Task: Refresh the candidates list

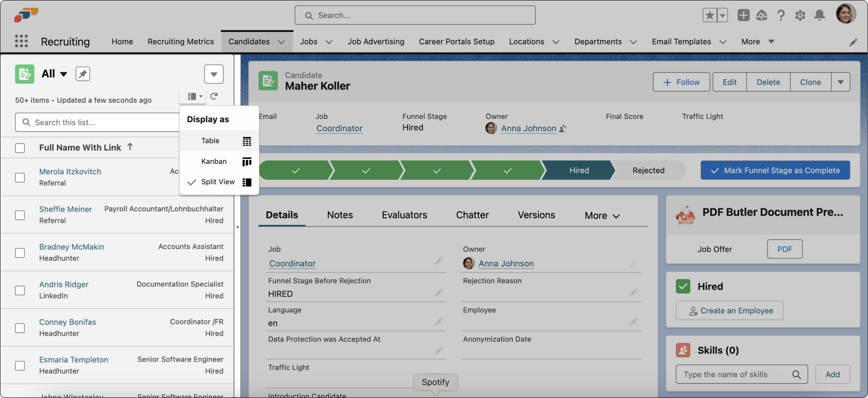Action: click(x=214, y=96)
